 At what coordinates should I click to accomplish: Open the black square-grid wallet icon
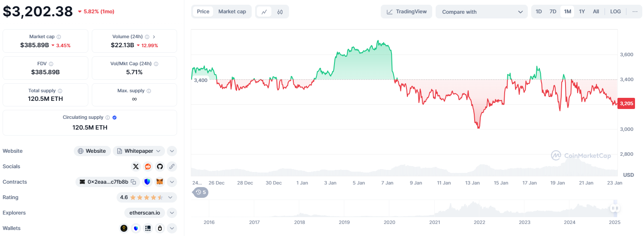148,228
